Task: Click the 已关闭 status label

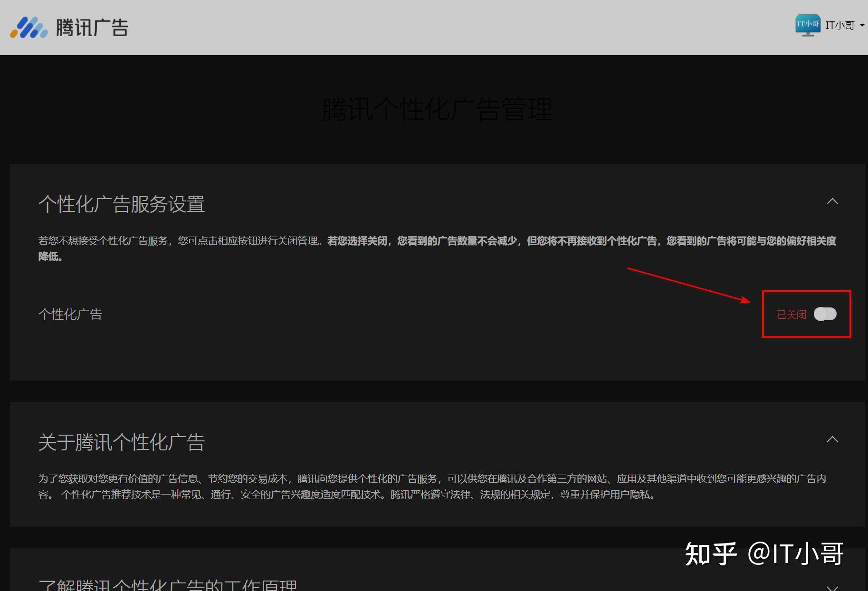Action: 792,315
